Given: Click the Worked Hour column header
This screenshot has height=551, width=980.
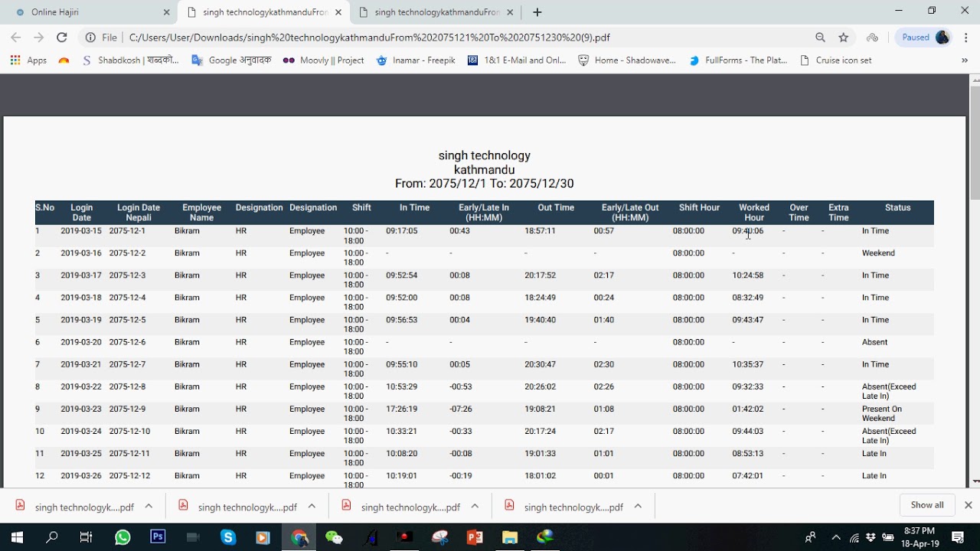Looking at the screenshot, I should (x=754, y=213).
